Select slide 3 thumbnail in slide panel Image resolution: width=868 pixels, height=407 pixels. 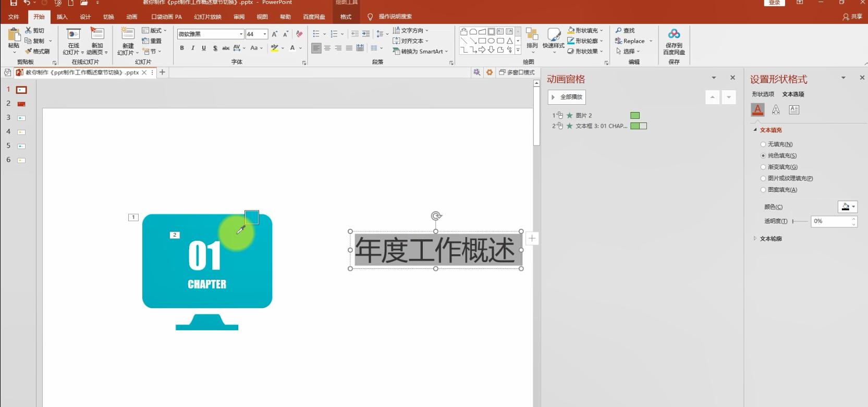pos(21,118)
